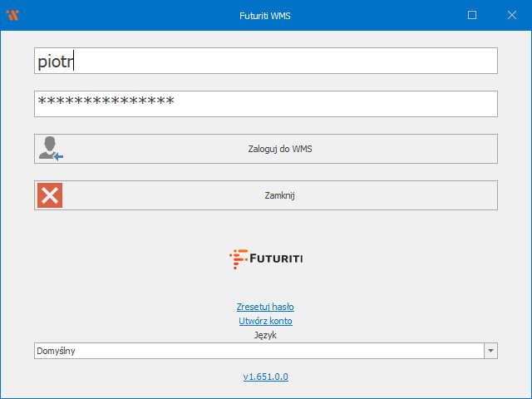The image size is (532, 399).
Task: Click the orange Futuriti logo symbol
Action: pyautogui.click(x=238, y=259)
